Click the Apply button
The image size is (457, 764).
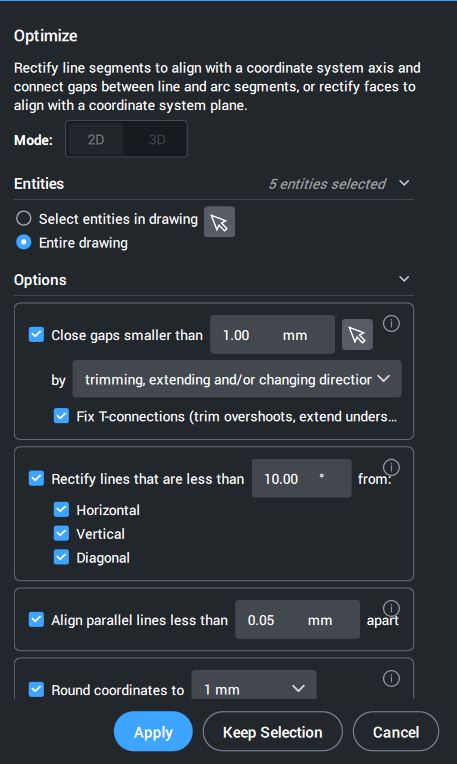pyautogui.click(x=153, y=732)
